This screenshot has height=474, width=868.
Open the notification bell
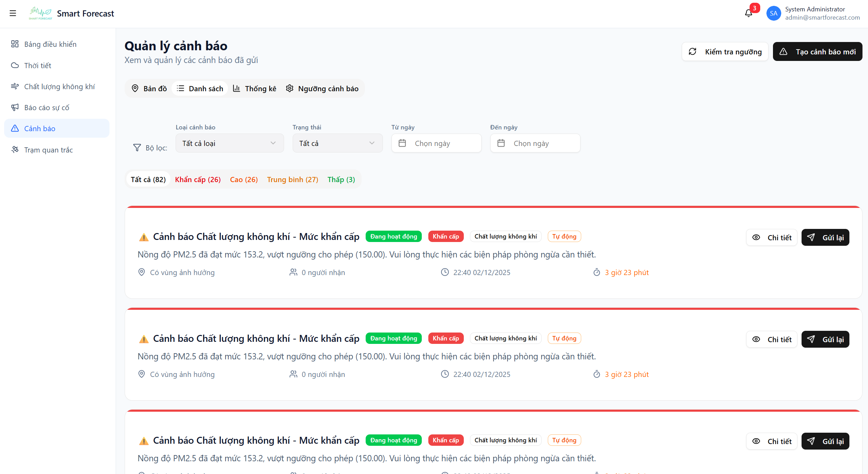point(748,13)
